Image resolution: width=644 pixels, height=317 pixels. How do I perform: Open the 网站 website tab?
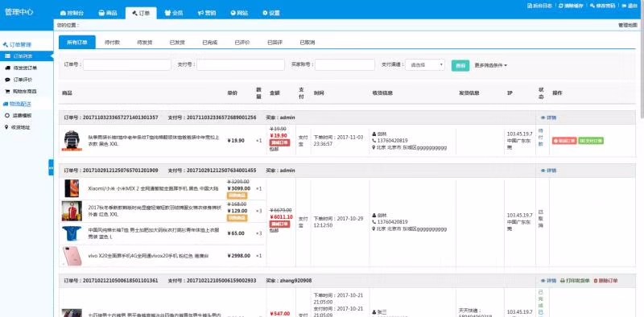click(239, 13)
